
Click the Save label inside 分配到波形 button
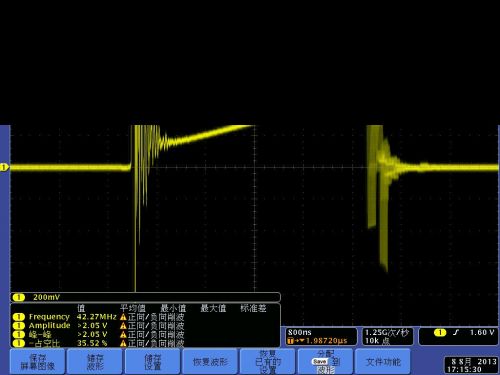click(319, 362)
